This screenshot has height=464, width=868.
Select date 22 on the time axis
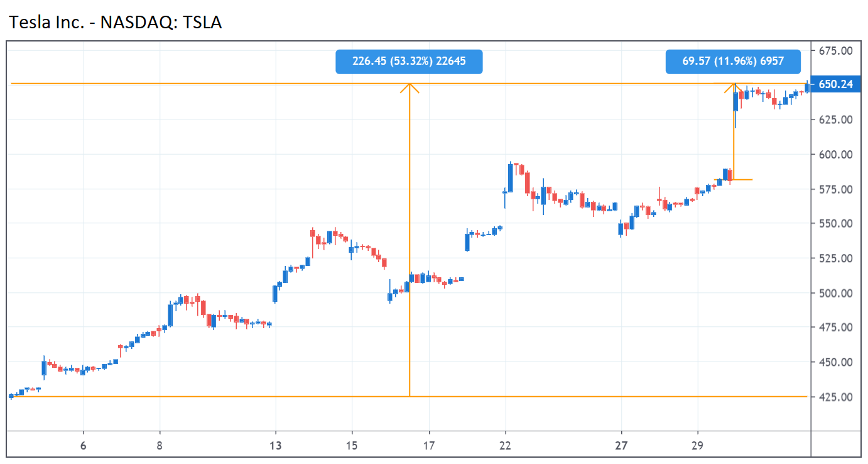(506, 445)
